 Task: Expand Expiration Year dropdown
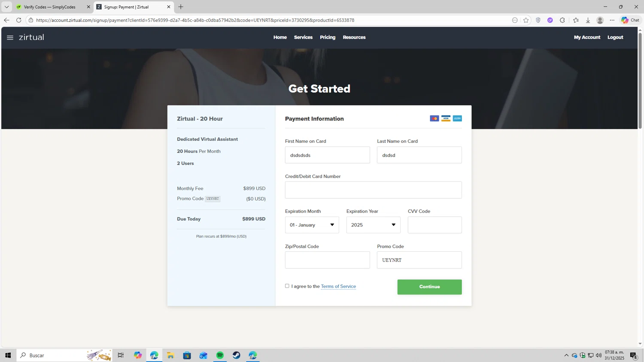click(373, 225)
